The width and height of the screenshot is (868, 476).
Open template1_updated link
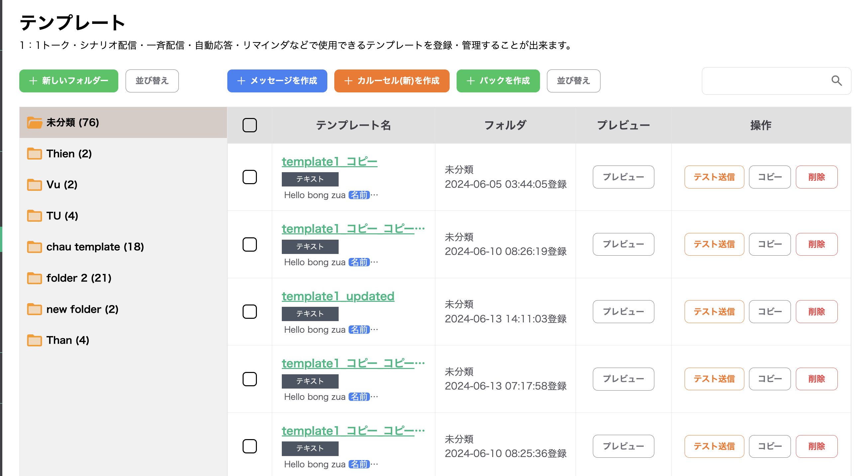[x=338, y=296]
